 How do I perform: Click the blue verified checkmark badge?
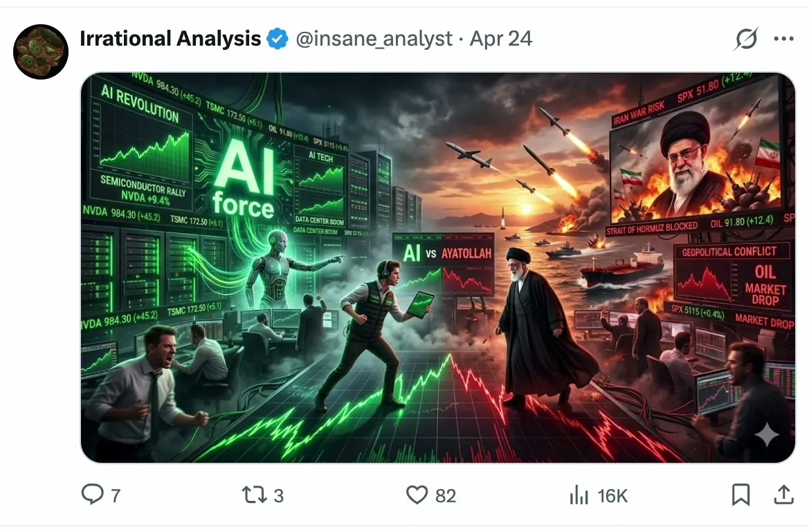(x=277, y=39)
